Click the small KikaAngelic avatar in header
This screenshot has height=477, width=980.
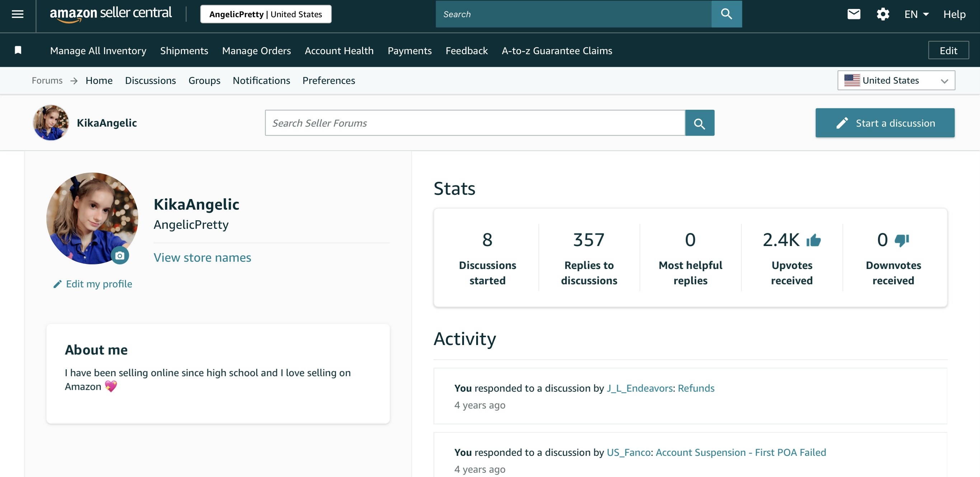(51, 123)
